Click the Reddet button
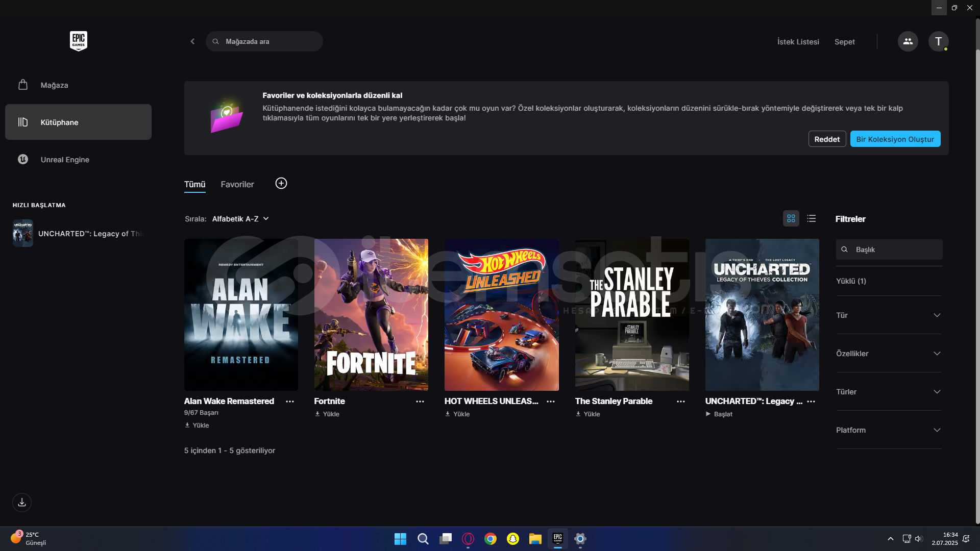980x551 pixels. click(827, 139)
